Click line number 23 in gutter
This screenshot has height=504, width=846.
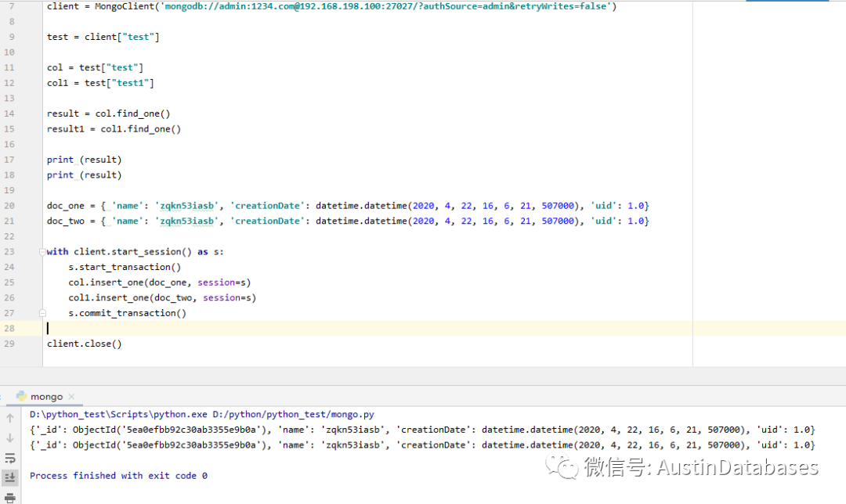click(x=9, y=252)
